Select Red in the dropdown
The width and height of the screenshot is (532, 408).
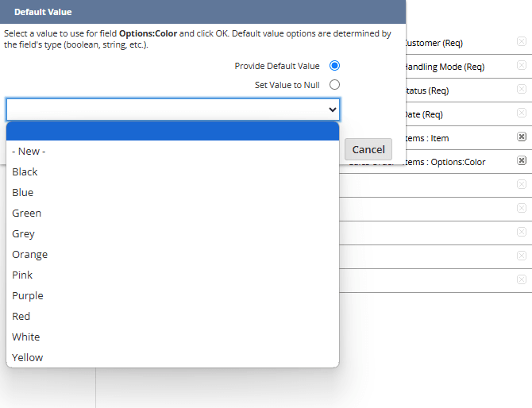pos(172,317)
